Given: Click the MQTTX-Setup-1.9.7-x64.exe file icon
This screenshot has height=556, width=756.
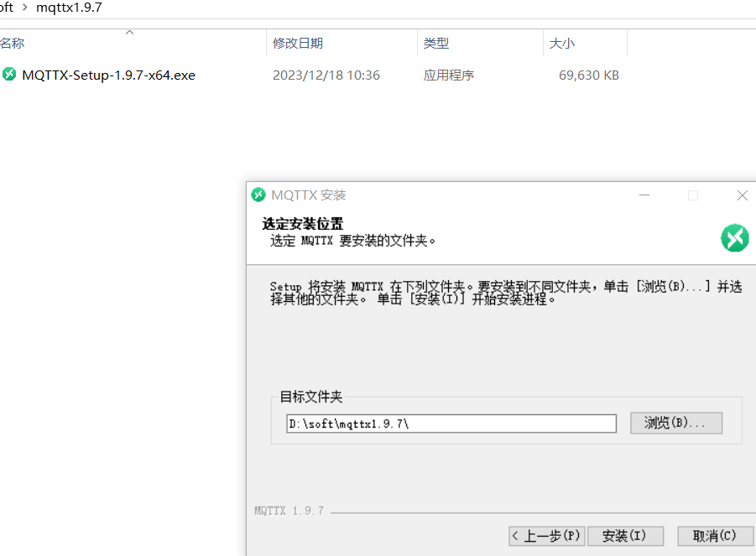Looking at the screenshot, I should click(x=9, y=75).
